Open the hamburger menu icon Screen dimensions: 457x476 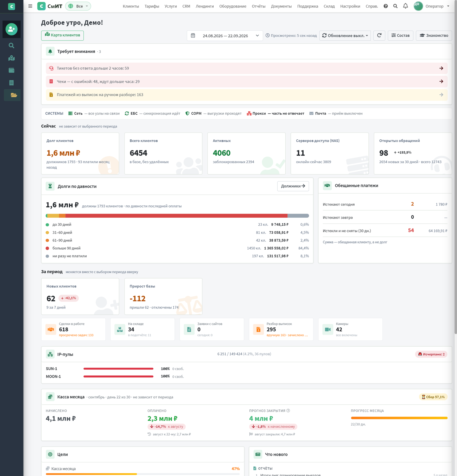[x=30, y=6]
